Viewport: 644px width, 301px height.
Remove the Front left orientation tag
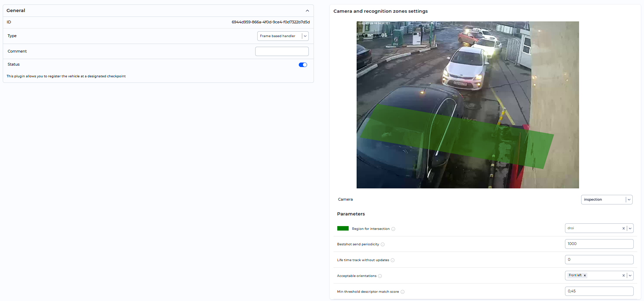pos(585,276)
